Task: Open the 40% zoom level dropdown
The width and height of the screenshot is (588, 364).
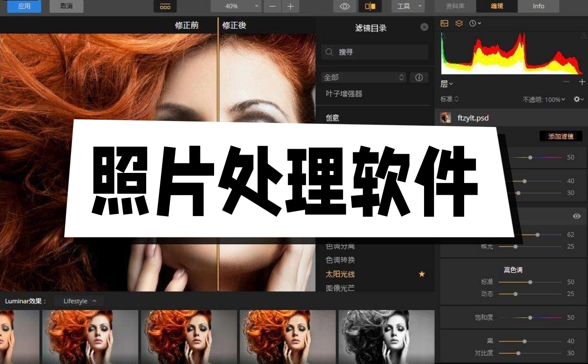Action: click(235, 6)
